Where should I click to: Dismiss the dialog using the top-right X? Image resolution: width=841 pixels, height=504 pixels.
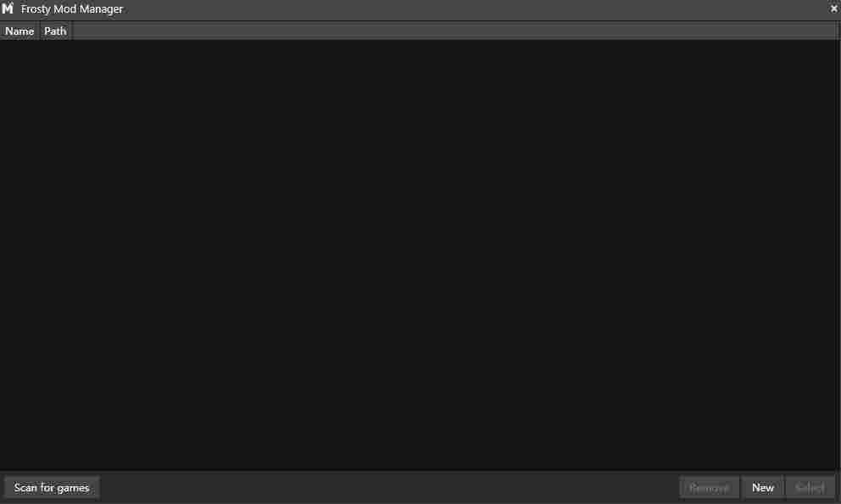(x=834, y=8)
